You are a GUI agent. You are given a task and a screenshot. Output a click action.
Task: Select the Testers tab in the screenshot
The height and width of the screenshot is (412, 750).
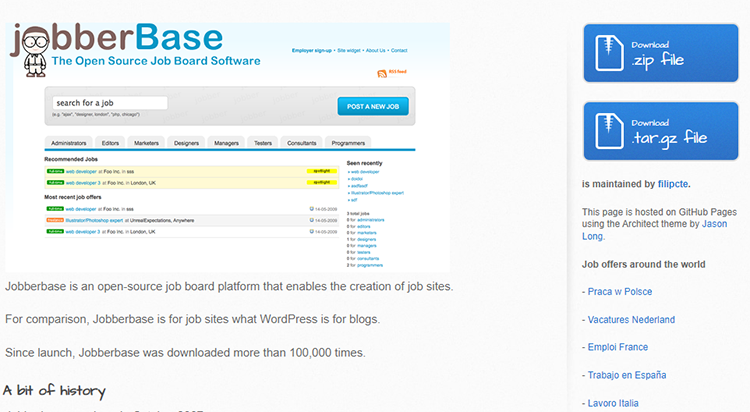pyautogui.click(x=263, y=143)
